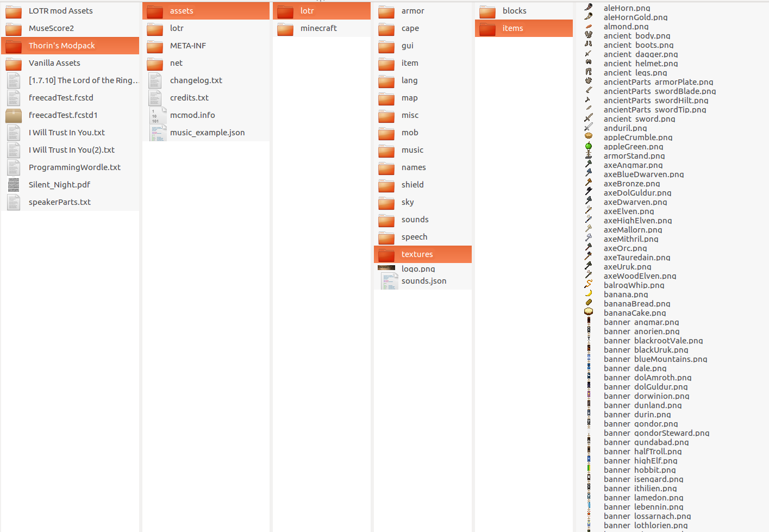Select the file credits.txt

click(x=206, y=98)
